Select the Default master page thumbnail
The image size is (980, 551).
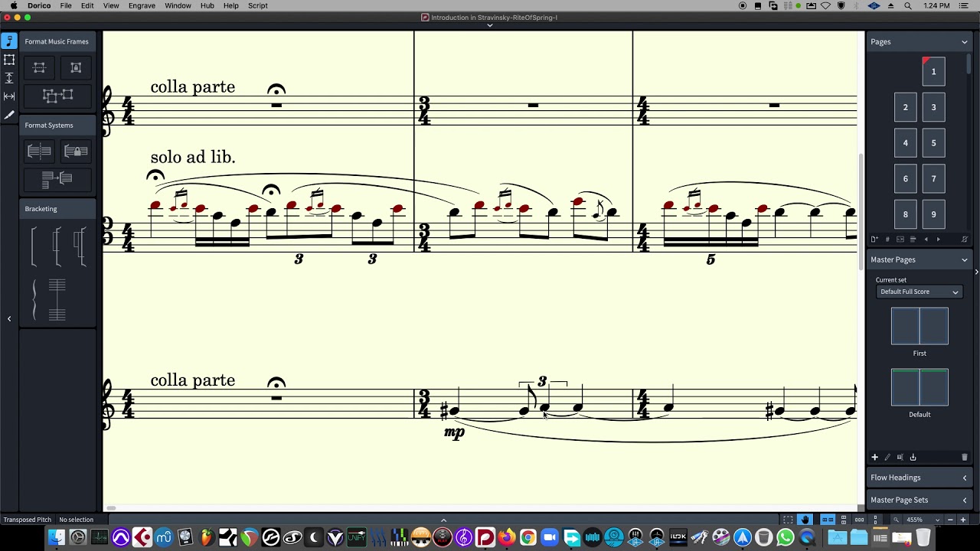920,387
